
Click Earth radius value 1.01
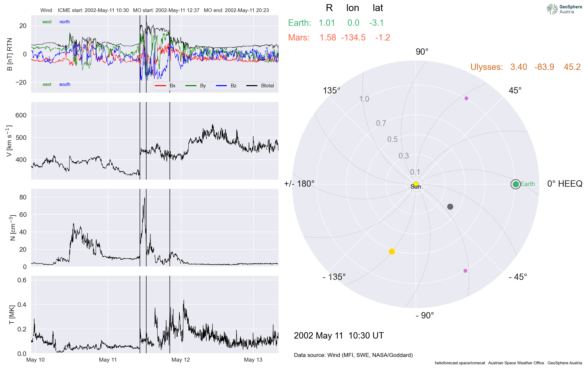point(327,23)
